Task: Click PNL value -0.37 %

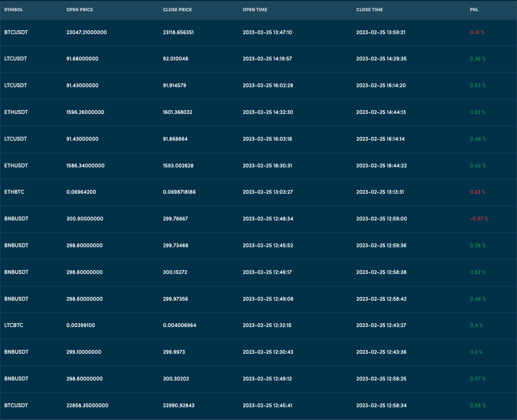Action: (479, 219)
